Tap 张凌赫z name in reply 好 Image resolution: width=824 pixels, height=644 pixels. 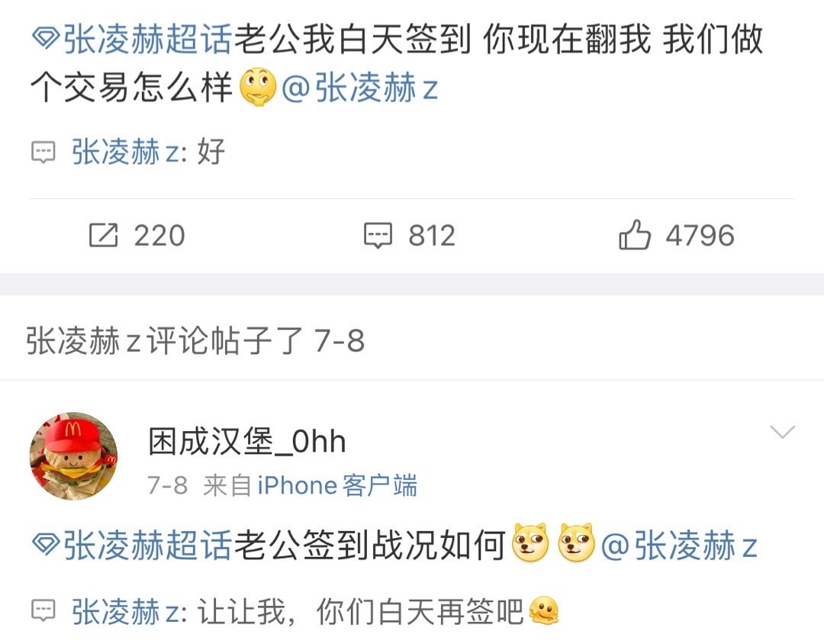click(126, 152)
